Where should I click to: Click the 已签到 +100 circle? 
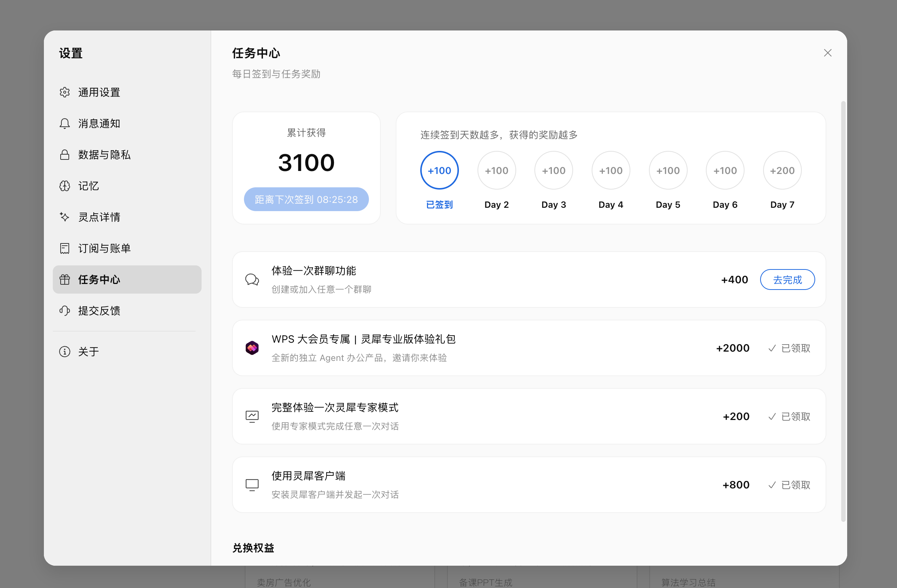(x=439, y=171)
